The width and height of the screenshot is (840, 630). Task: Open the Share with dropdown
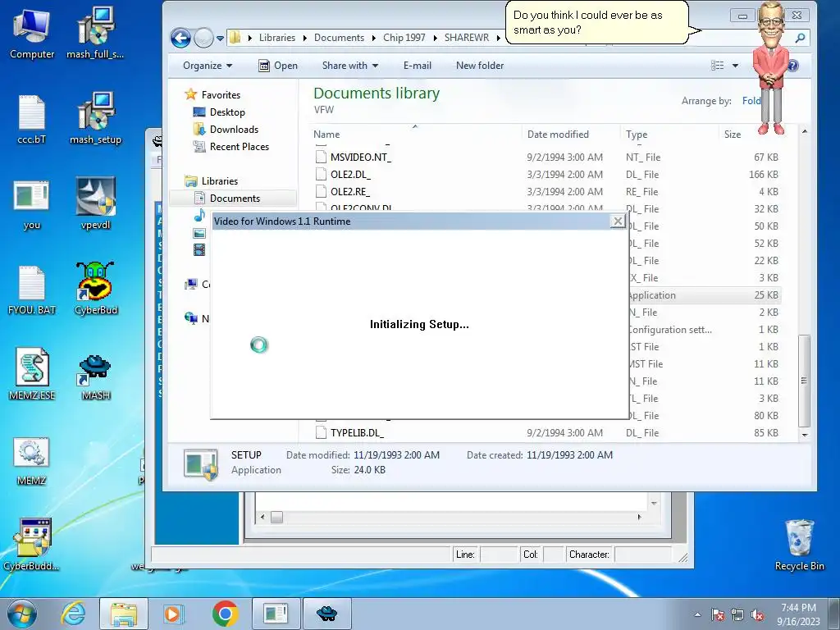point(349,66)
